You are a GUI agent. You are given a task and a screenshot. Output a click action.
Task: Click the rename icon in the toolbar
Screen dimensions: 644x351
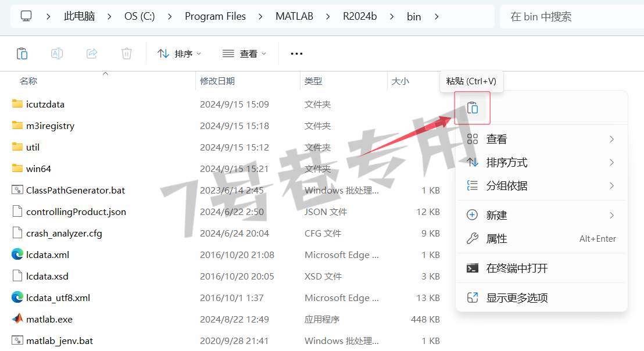tap(57, 54)
